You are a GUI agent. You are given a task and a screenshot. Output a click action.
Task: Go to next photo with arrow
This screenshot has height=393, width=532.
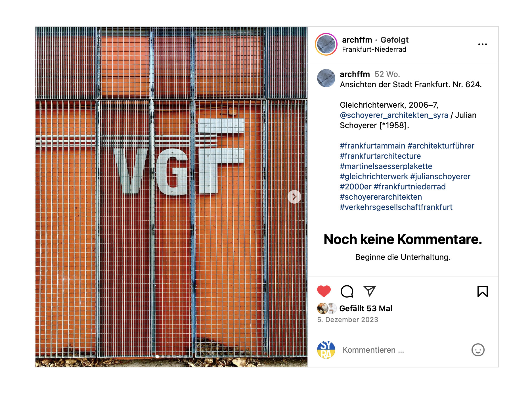294,196
